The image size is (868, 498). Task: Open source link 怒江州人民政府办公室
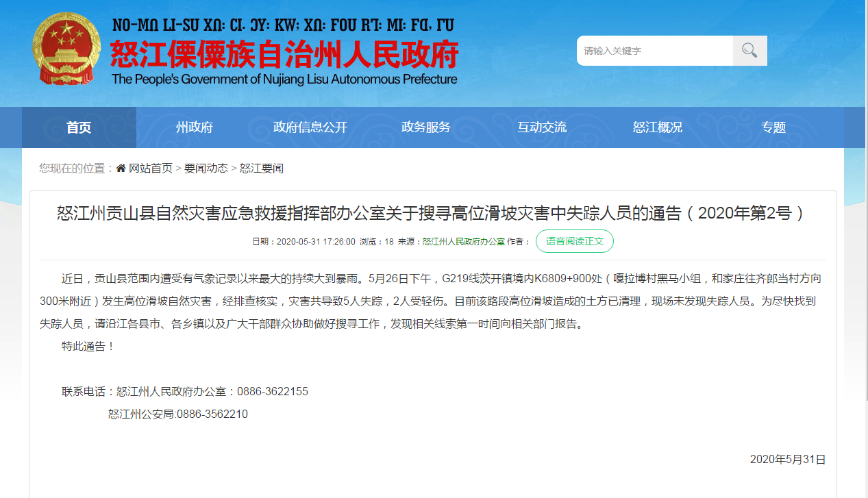(464, 242)
